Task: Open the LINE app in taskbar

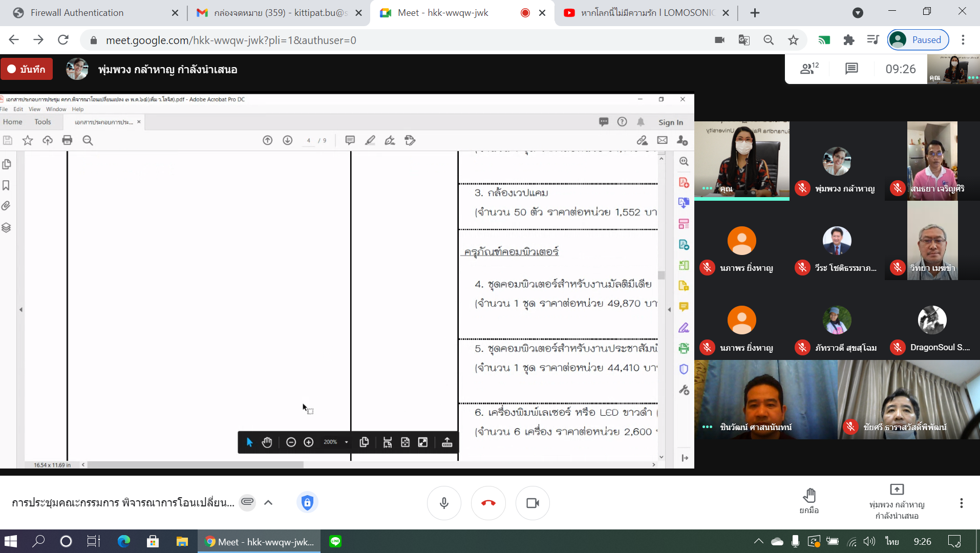Action: click(x=335, y=541)
